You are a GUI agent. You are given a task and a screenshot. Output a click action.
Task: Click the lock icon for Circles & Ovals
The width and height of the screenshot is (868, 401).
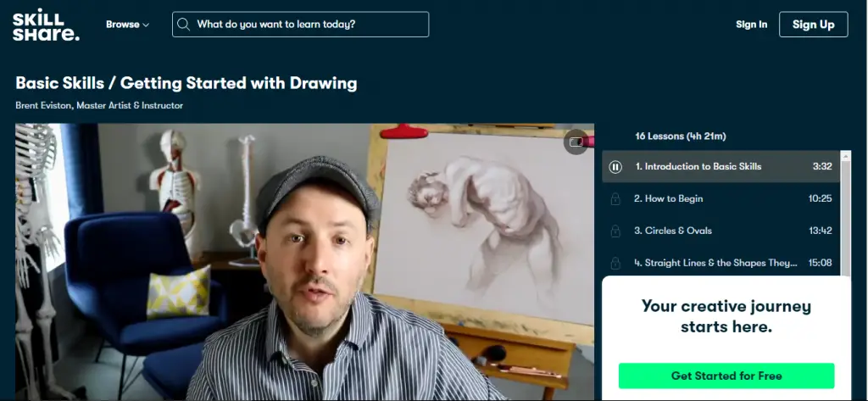616,231
